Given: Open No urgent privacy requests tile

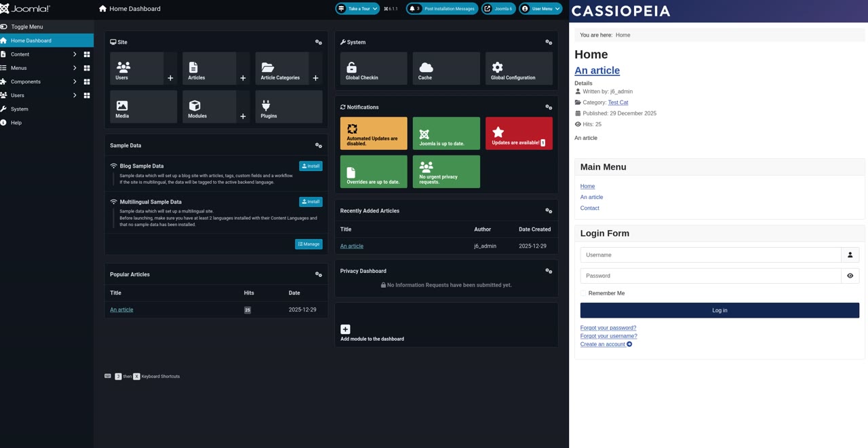Looking at the screenshot, I should [446, 172].
